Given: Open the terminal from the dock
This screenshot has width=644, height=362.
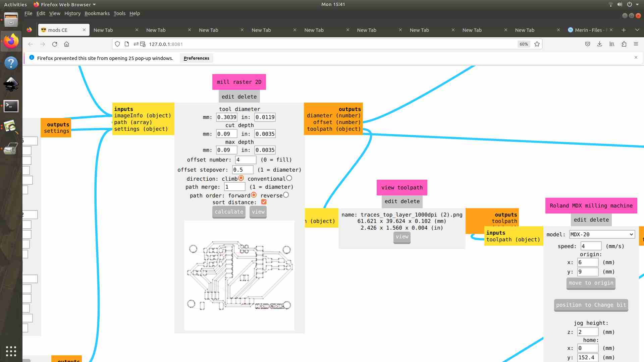Looking at the screenshot, I should (x=11, y=106).
